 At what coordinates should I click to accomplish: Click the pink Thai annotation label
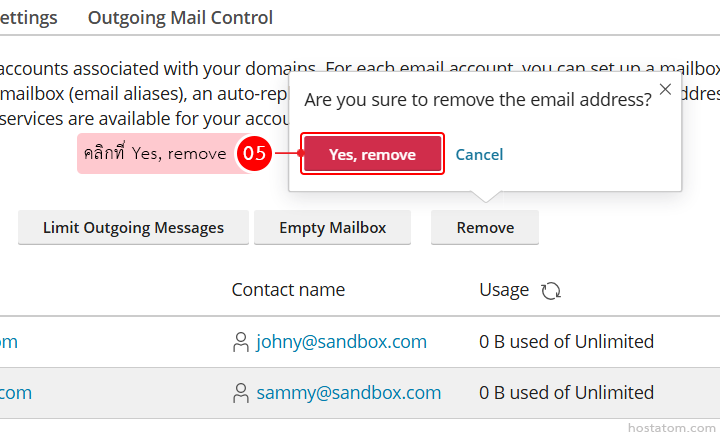(x=155, y=154)
